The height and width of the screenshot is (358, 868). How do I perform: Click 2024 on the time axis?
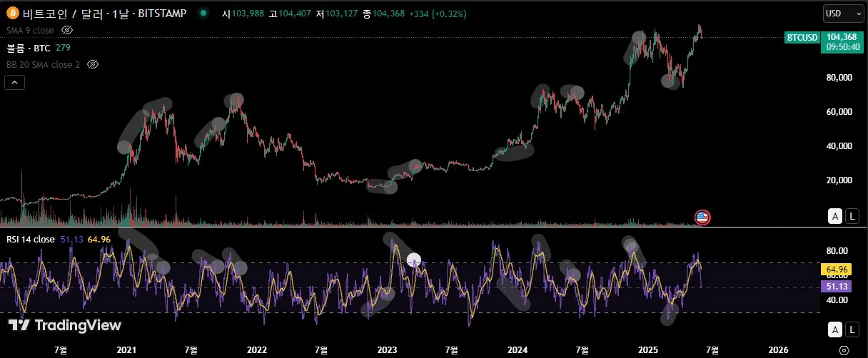pyautogui.click(x=518, y=349)
